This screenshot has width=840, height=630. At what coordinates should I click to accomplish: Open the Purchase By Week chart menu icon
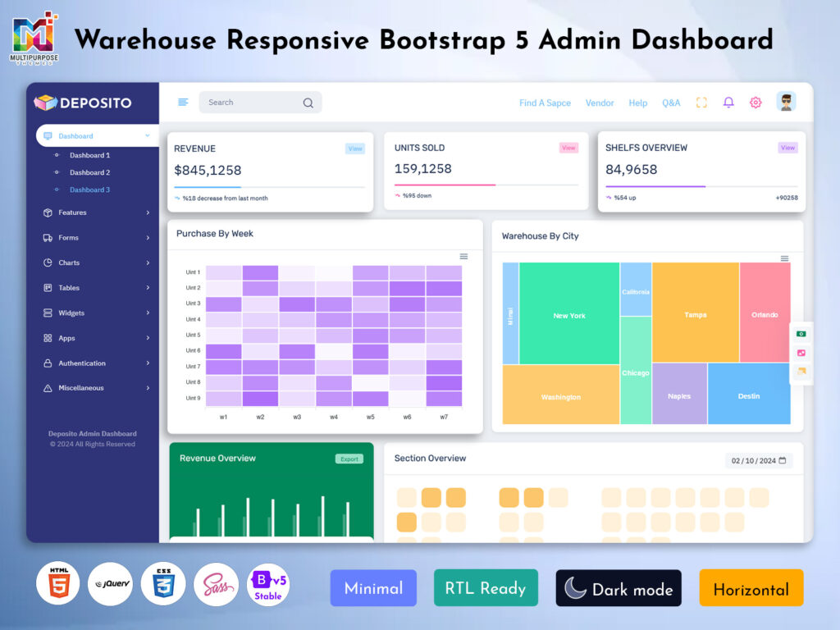tap(465, 256)
